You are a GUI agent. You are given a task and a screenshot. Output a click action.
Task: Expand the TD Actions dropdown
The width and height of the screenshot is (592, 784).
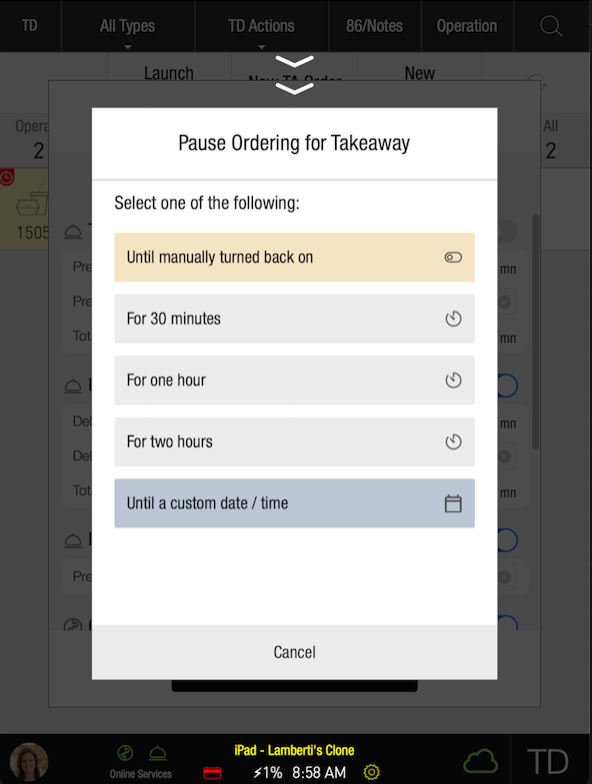coord(262,26)
